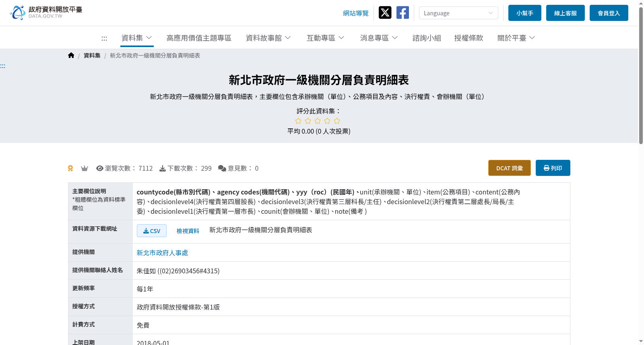Click 資料集 in the breadcrumb
Image resolution: width=644 pixels, height=345 pixels.
(x=92, y=56)
